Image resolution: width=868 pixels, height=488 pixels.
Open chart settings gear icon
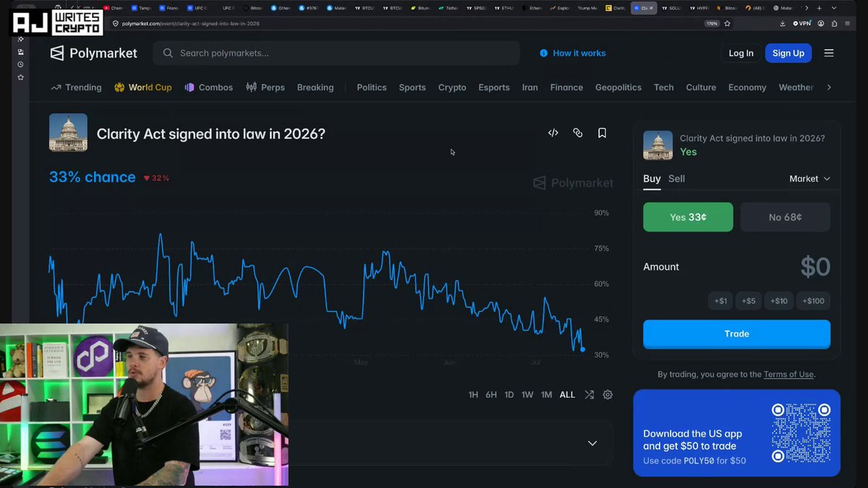608,395
